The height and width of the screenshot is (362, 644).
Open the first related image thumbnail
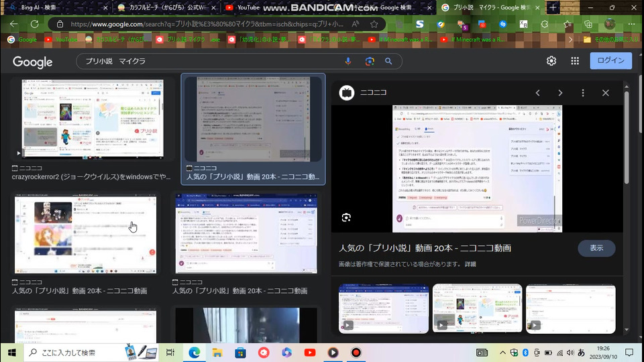[x=384, y=308]
